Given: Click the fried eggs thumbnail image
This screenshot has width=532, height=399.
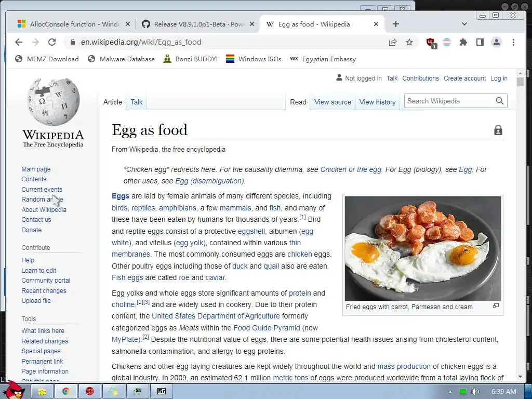Looking at the screenshot, I should 423,248.
